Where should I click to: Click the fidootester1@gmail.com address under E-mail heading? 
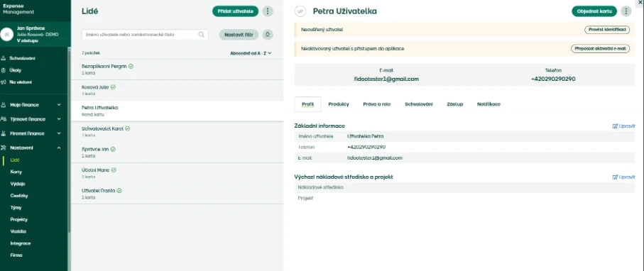point(386,79)
